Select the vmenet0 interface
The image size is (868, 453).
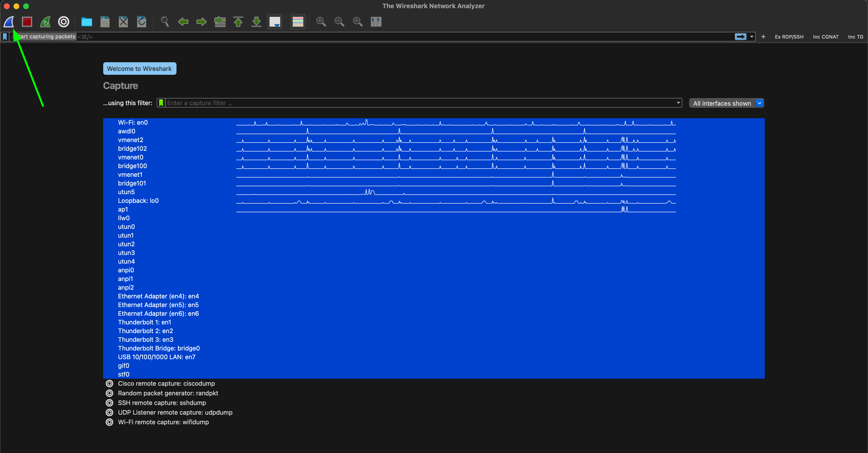[434, 158]
